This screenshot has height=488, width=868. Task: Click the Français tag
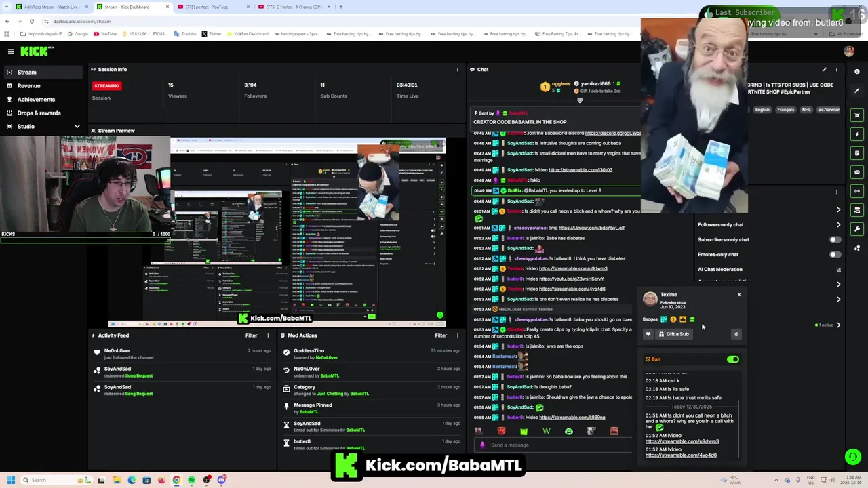[785, 110]
